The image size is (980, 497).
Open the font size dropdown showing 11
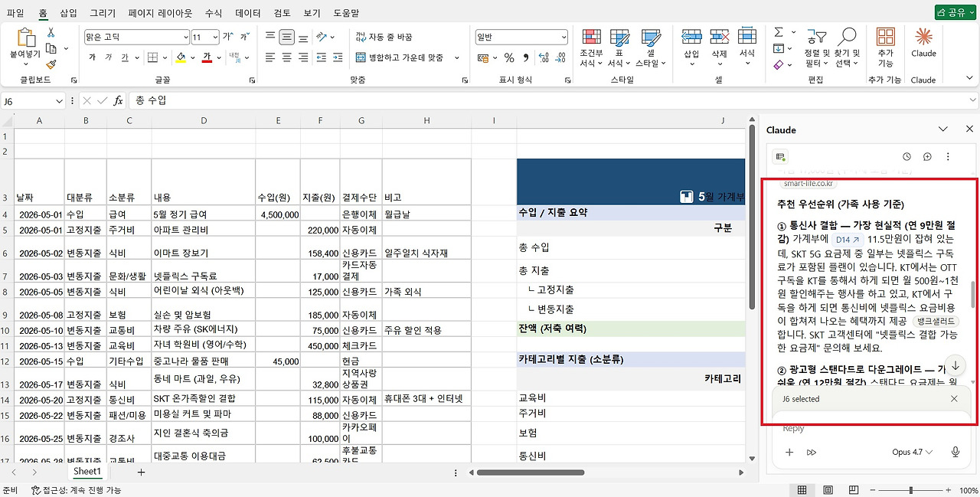[215, 37]
